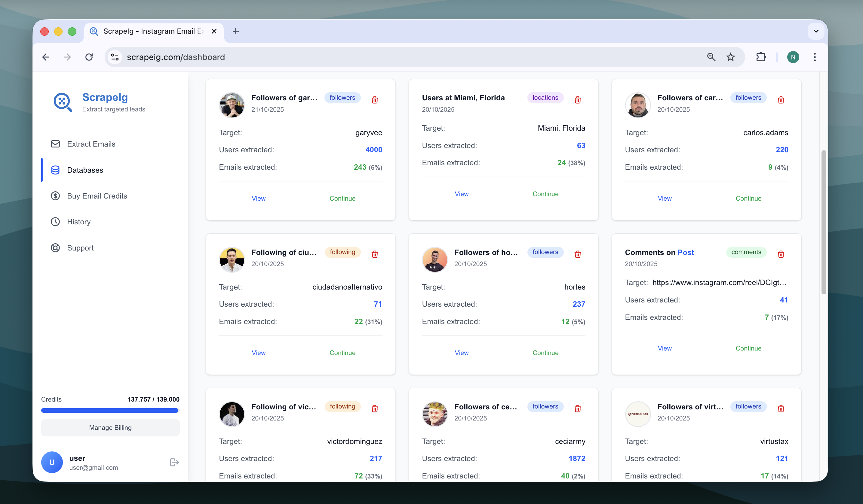Open browser extensions puzzle icon
The height and width of the screenshot is (504, 863).
click(760, 57)
